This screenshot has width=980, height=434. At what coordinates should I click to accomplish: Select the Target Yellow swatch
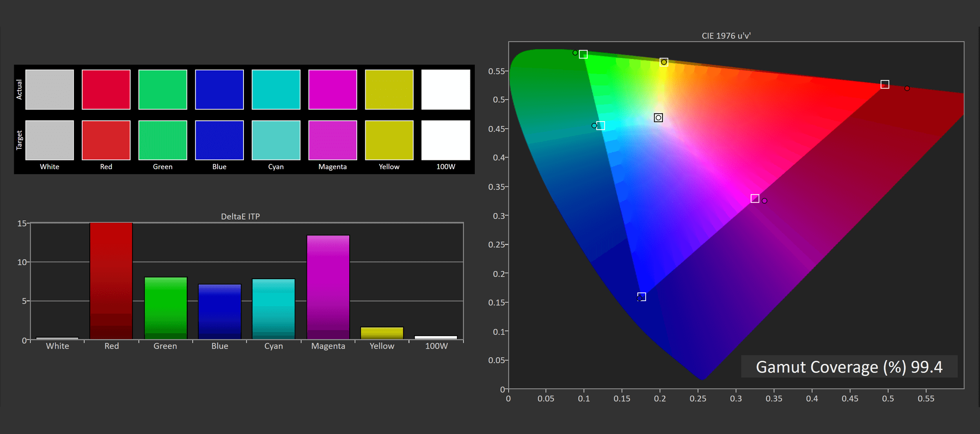click(x=389, y=140)
